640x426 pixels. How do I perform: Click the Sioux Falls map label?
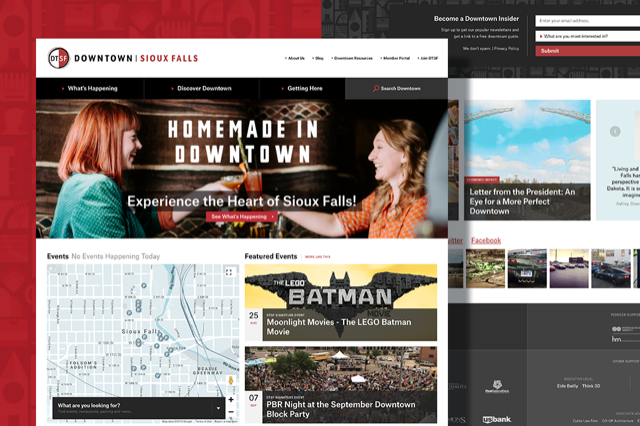[140, 331]
